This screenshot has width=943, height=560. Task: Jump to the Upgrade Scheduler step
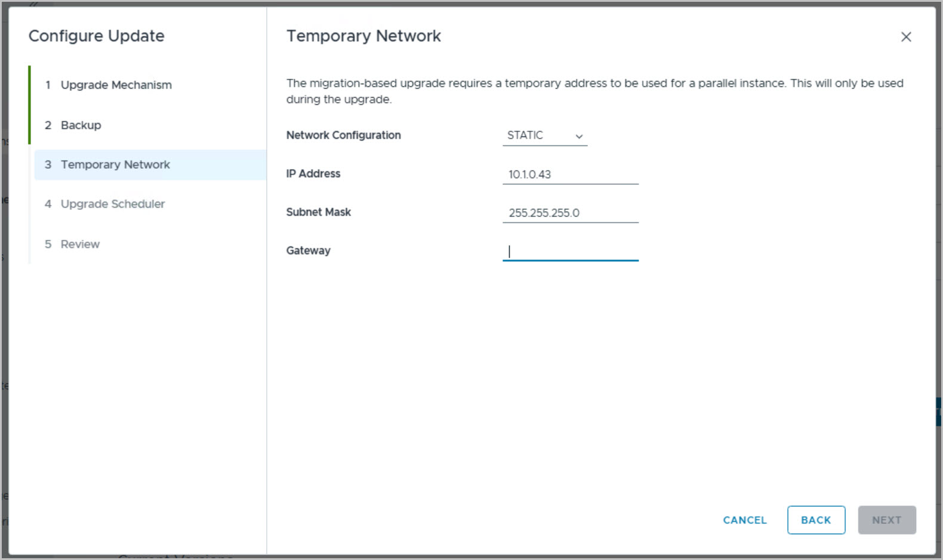[x=112, y=204]
